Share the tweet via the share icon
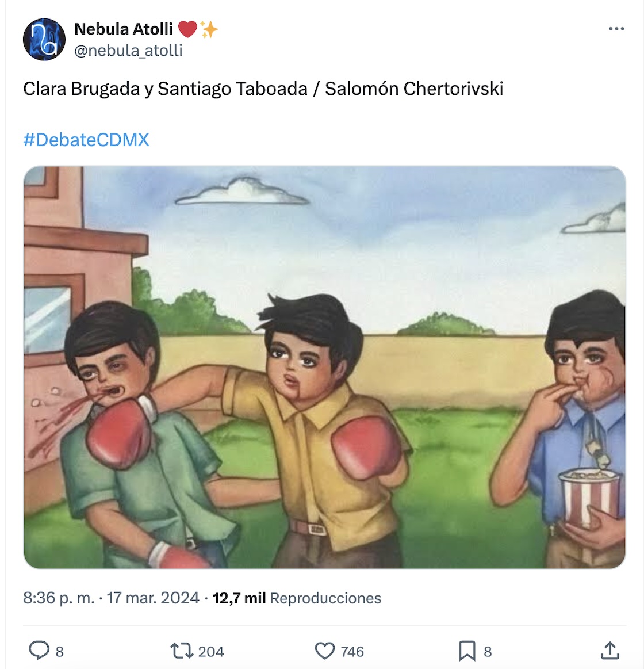The width and height of the screenshot is (644, 669). tap(609, 651)
